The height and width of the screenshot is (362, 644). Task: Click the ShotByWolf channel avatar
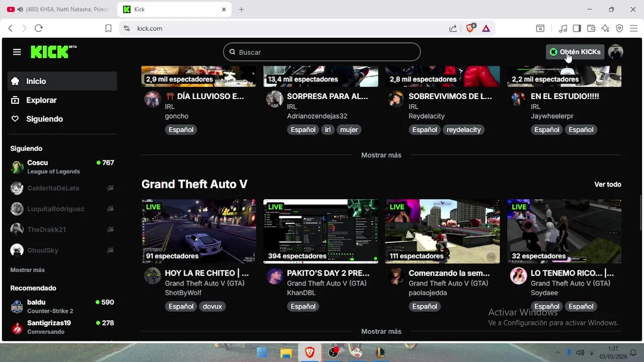(x=152, y=276)
